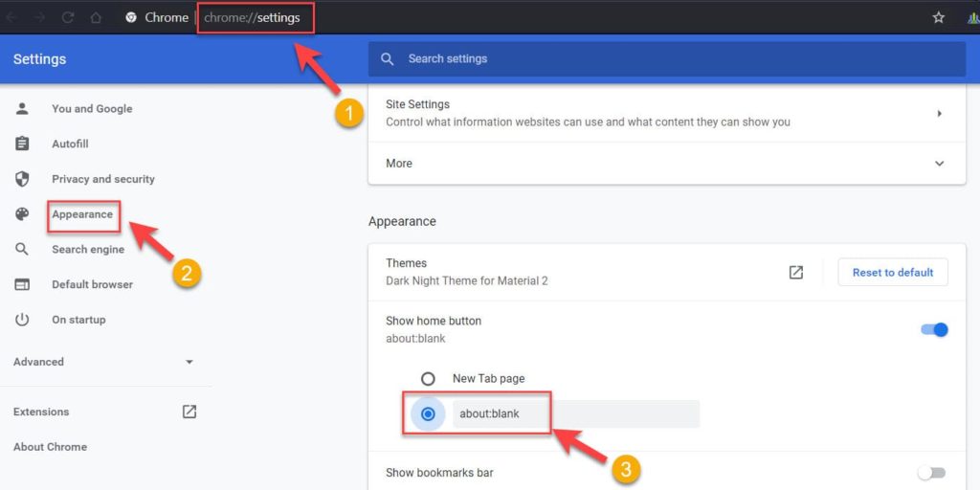
Task: Bookmark this page with star icon
Action: coord(938,17)
